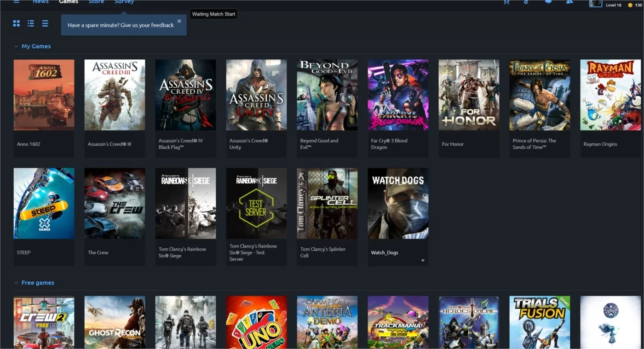Open the user profile avatar
Viewport: 644px width, 349px height.
click(x=596, y=3)
